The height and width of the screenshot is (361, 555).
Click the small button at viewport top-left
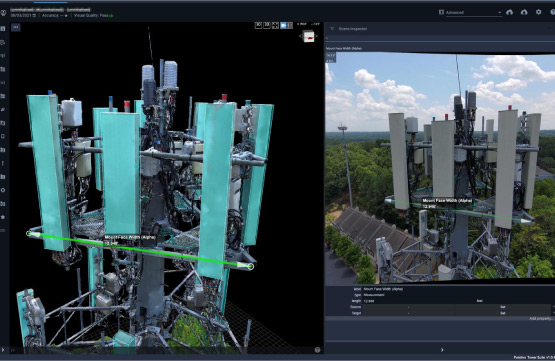pos(16,27)
